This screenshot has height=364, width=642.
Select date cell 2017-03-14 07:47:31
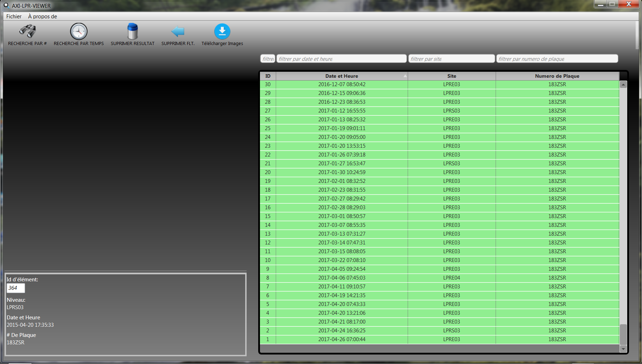342,243
